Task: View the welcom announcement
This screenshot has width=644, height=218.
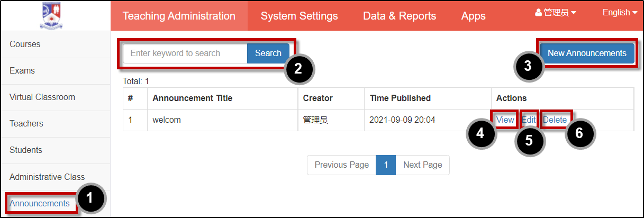Action: [505, 120]
